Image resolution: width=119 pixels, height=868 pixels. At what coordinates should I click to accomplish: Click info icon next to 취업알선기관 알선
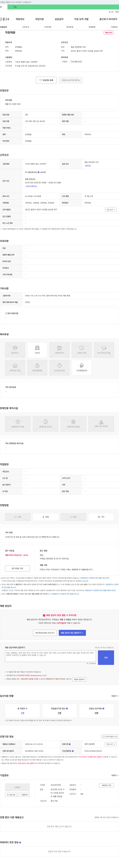[67, 708]
